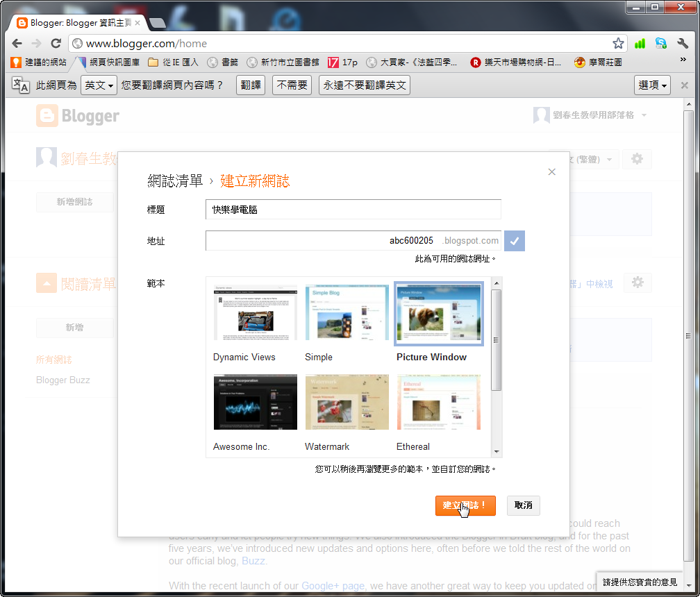This screenshot has width=700, height=597.
Task: Select the Awesome Inc. template
Action: [255, 413]
